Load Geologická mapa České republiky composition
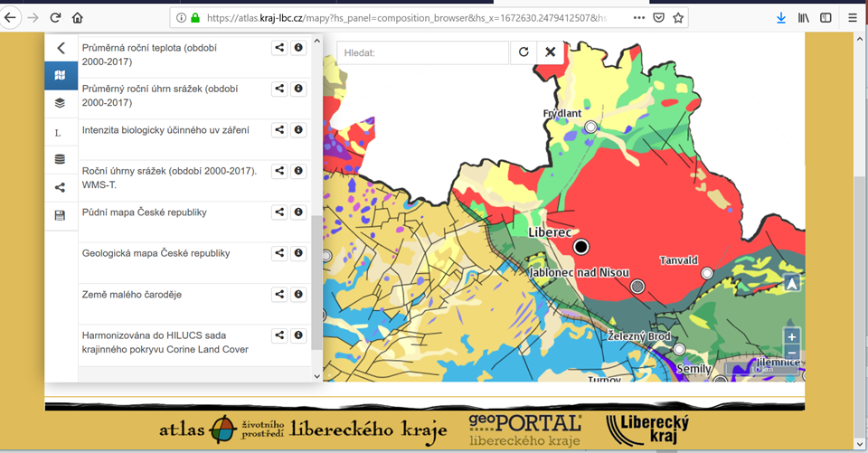Viewport: 868px width, 453px height. click(x=156, y=253)
